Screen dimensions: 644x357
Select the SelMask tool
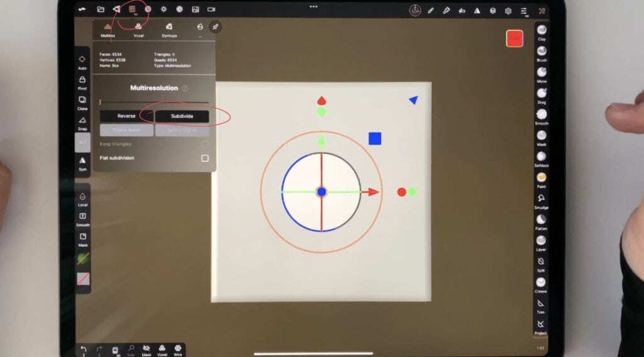click(x=541, y=157)
